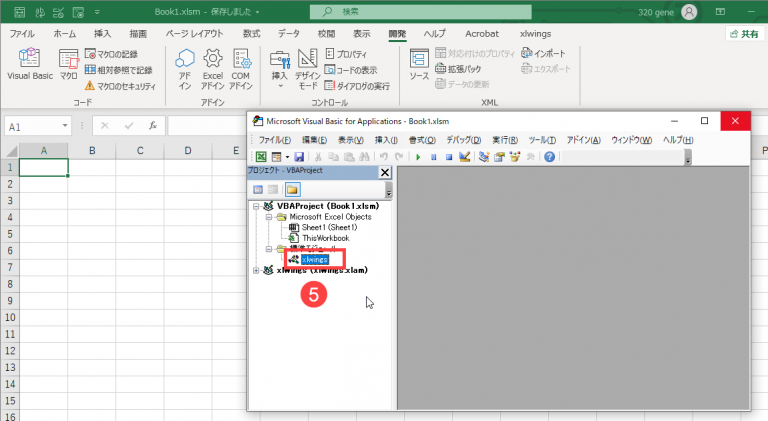Open the 挿入 controls dropdown in ribbon
The height and width of the screenshot is (421, 768).
point(280,69)
